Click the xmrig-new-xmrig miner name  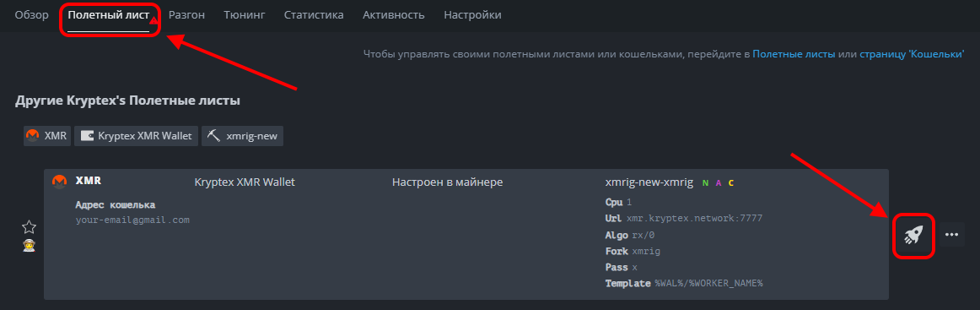click(x=649, y=182)
